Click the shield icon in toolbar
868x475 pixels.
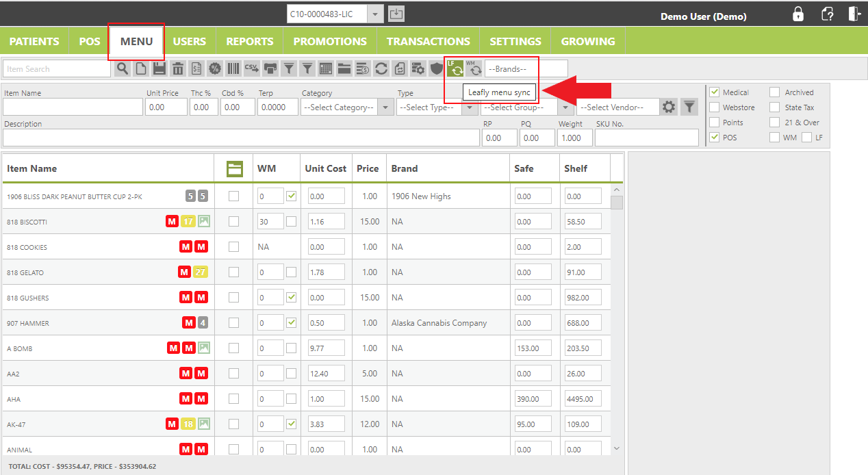click(x=437, y=68)
